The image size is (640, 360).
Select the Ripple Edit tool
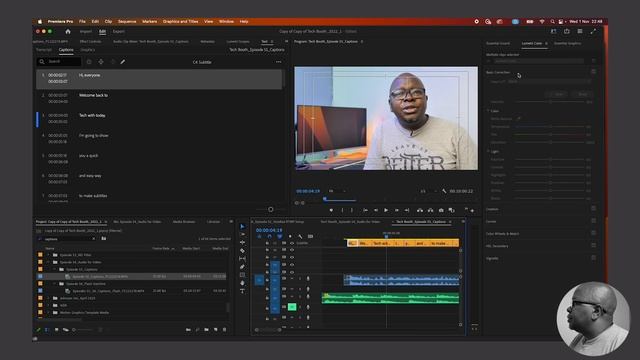(x=242, y=242)
